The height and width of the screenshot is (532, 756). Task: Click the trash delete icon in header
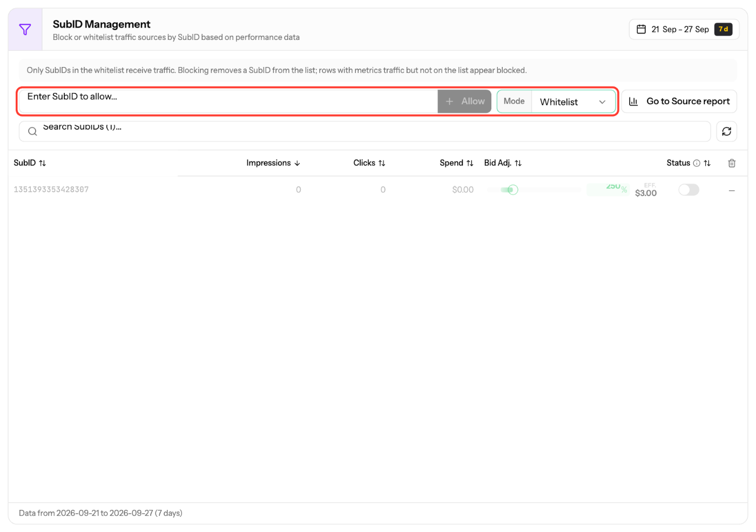[x=732, y=163]
